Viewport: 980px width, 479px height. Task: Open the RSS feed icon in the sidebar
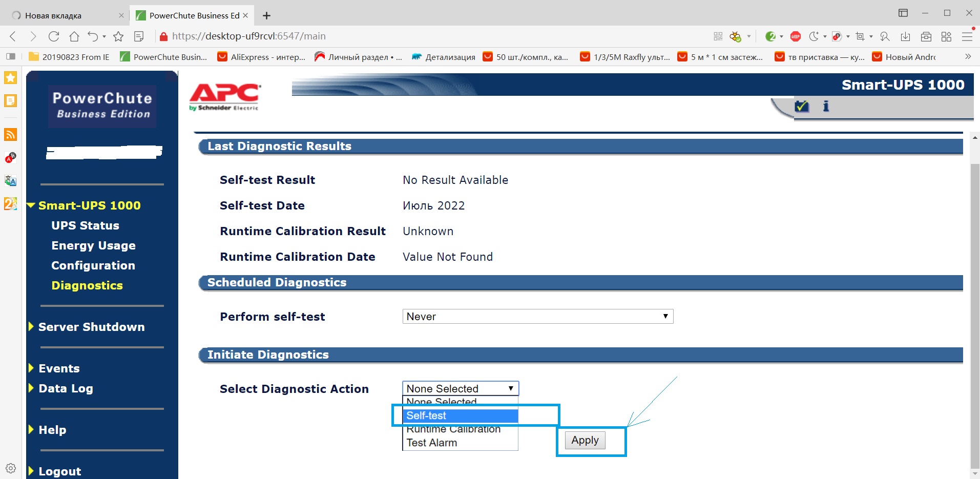[x=11, y=134]
